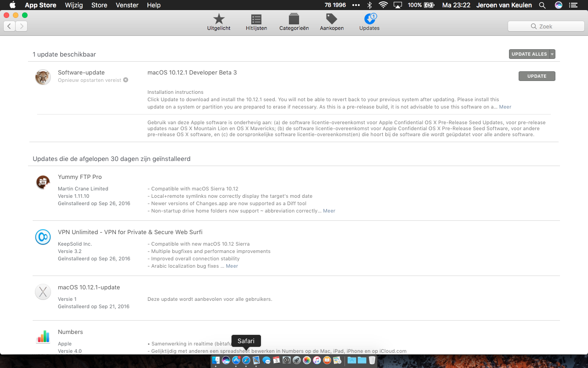Image resolution: width=588 pixels, height=368 pixels.
Task: Click the 'Yummy FTP Pro' title
Action: pyautogui.click(x=80, y=177)
